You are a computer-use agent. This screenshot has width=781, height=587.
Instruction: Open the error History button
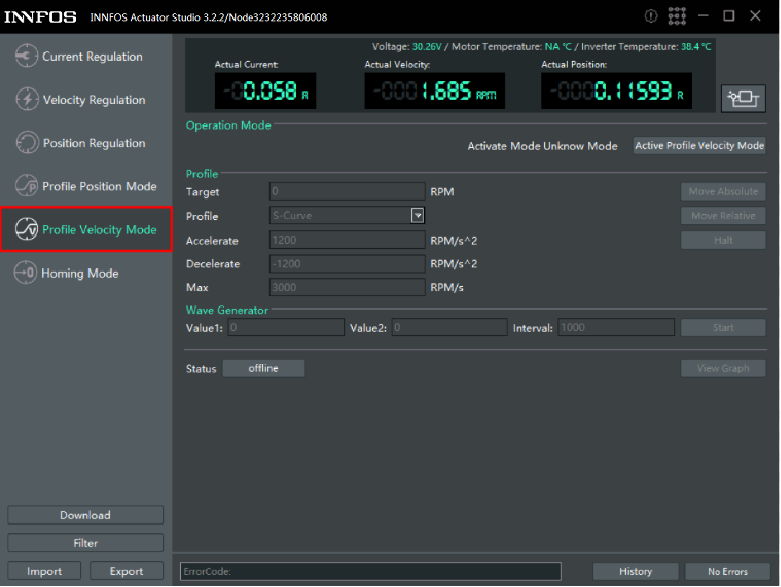tap(635, 571)
